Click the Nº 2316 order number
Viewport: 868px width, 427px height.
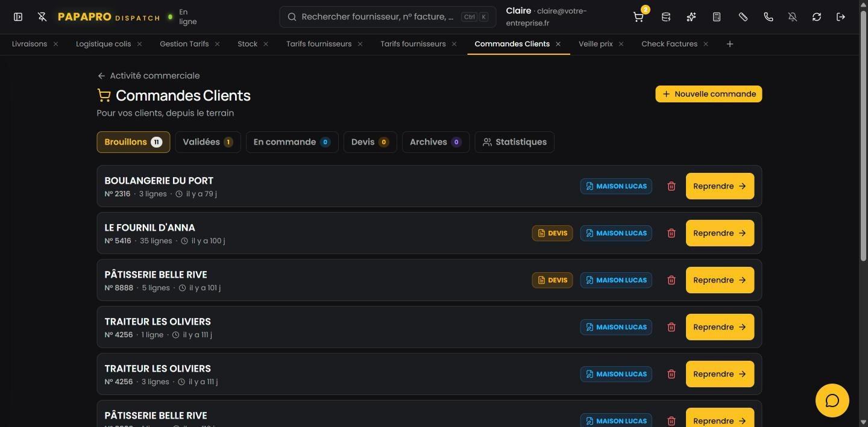tap(117, 194)
